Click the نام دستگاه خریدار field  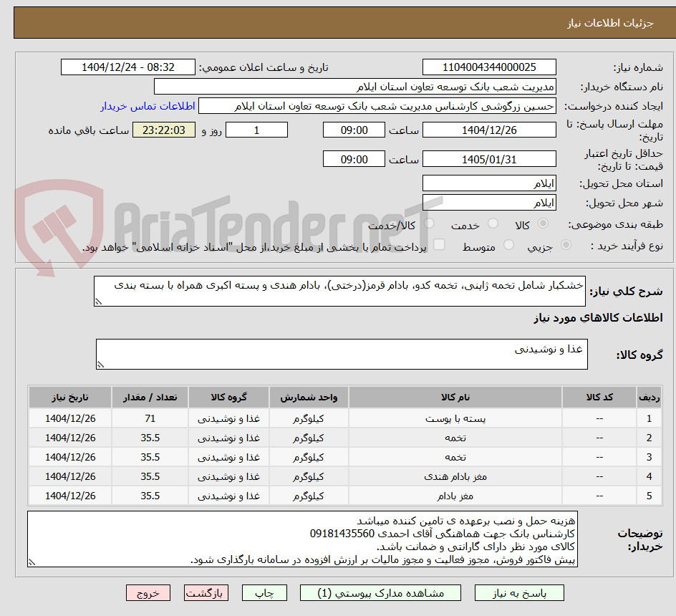354,87
